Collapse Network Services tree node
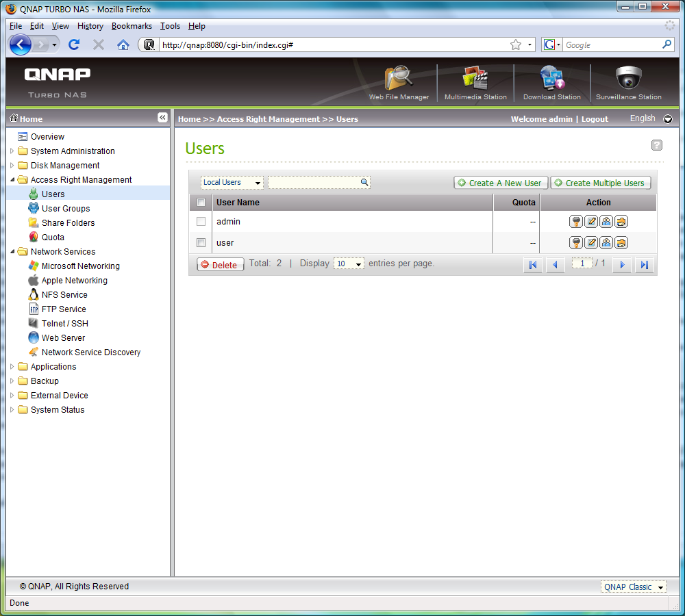Screen dimensions: 685x616 12,251
